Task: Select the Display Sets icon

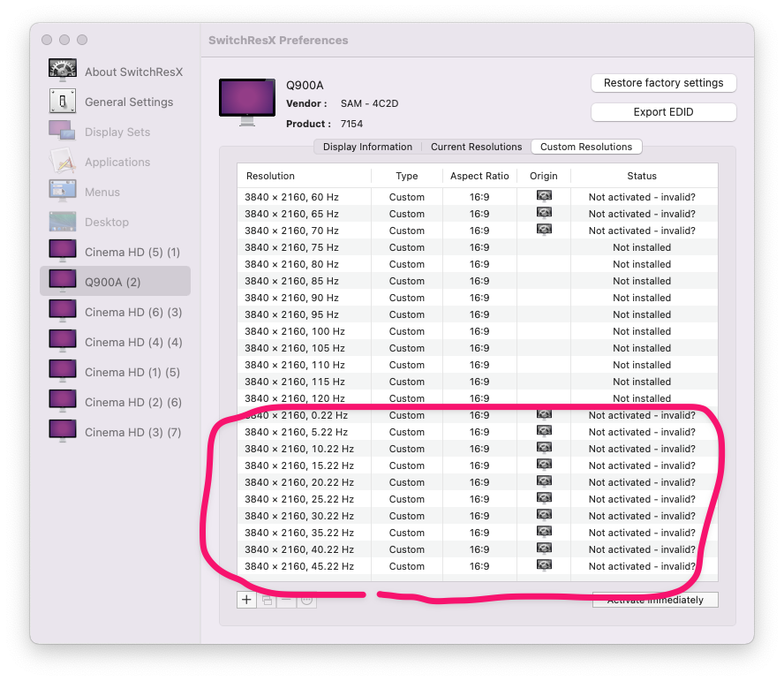Action: (62, 131)
